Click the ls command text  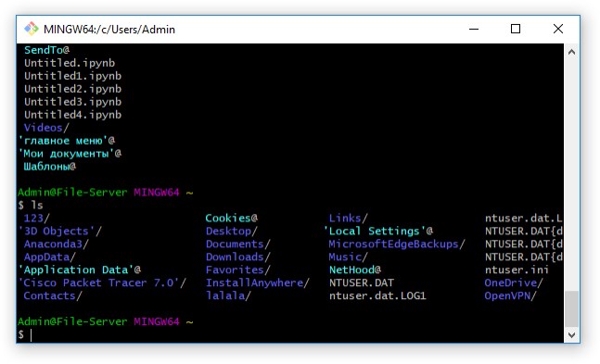pyautogui.click(x=37, y=206)
